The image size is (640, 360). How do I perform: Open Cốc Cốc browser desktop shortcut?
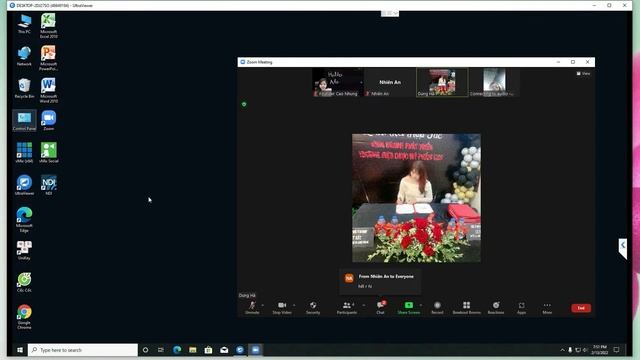click(24, 282)
